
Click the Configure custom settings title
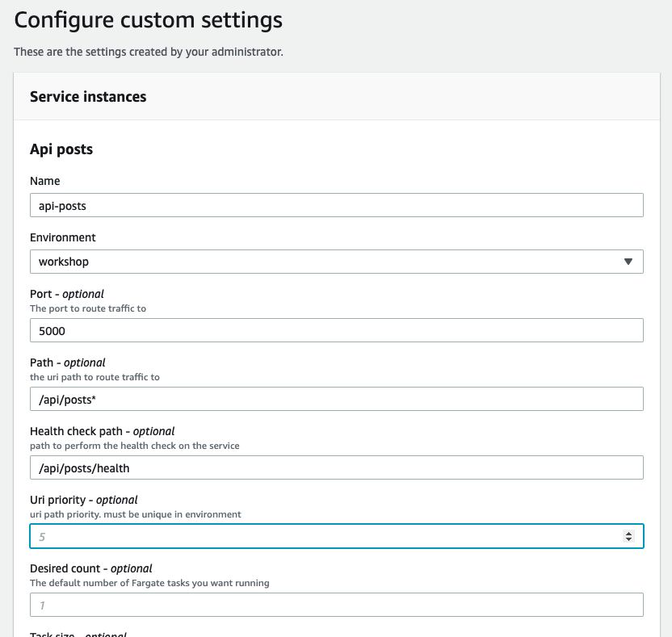149,20
